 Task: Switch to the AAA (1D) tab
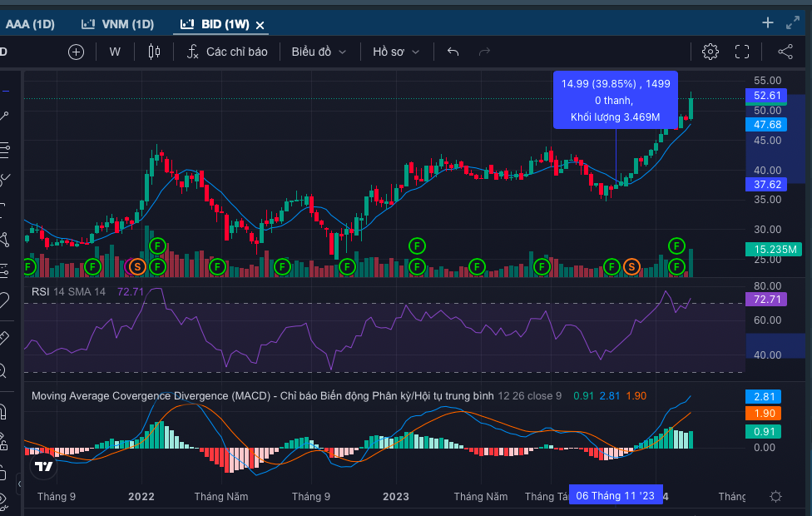click(29, 24)
